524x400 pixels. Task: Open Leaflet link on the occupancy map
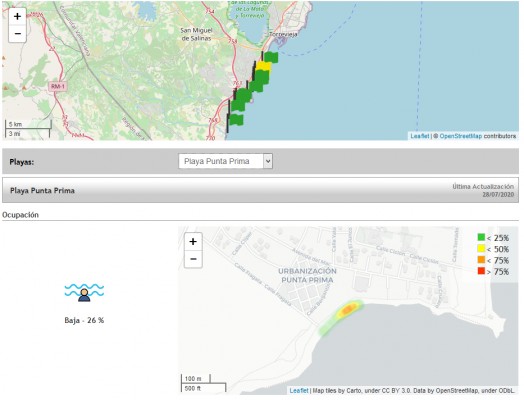coord(299,390)
